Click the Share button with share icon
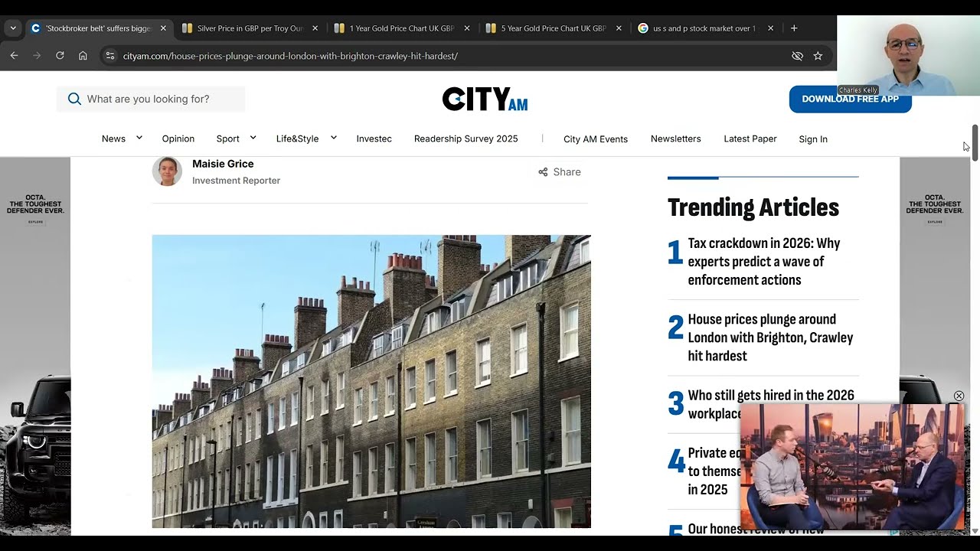Screen dimensions: 980x551 tap(560, 172)
